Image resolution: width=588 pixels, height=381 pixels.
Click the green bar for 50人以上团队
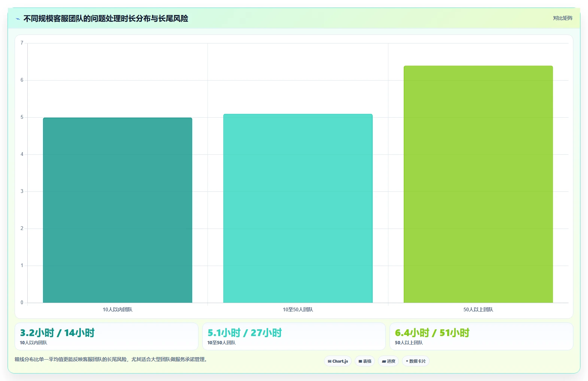[x=478, y=184]
